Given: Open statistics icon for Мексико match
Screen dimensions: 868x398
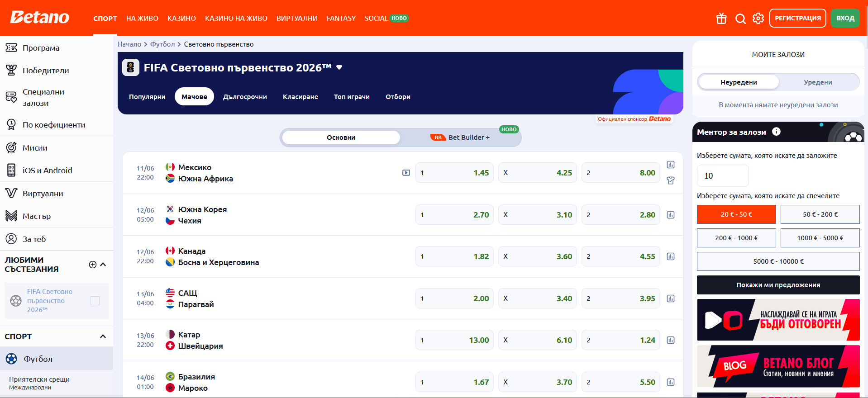Looking at the screenshot, I should [x=671, y=165].
